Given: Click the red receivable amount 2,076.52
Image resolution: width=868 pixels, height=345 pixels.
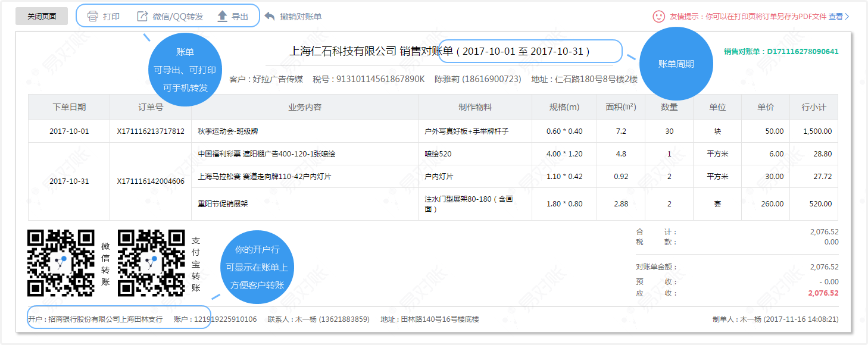Looking at the screenshot, I should pyautogui.click(x=823, y=293).
